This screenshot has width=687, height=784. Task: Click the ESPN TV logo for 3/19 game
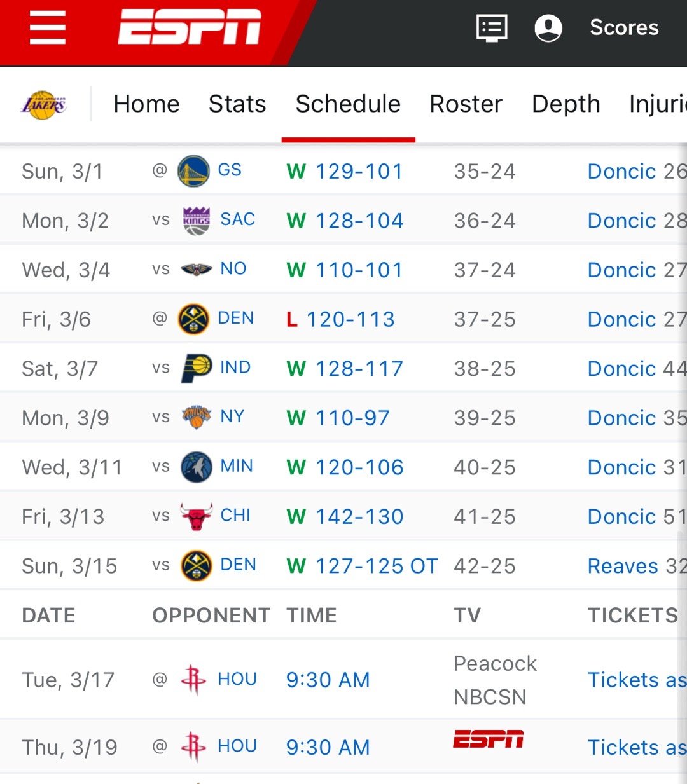tap(488, 739)
